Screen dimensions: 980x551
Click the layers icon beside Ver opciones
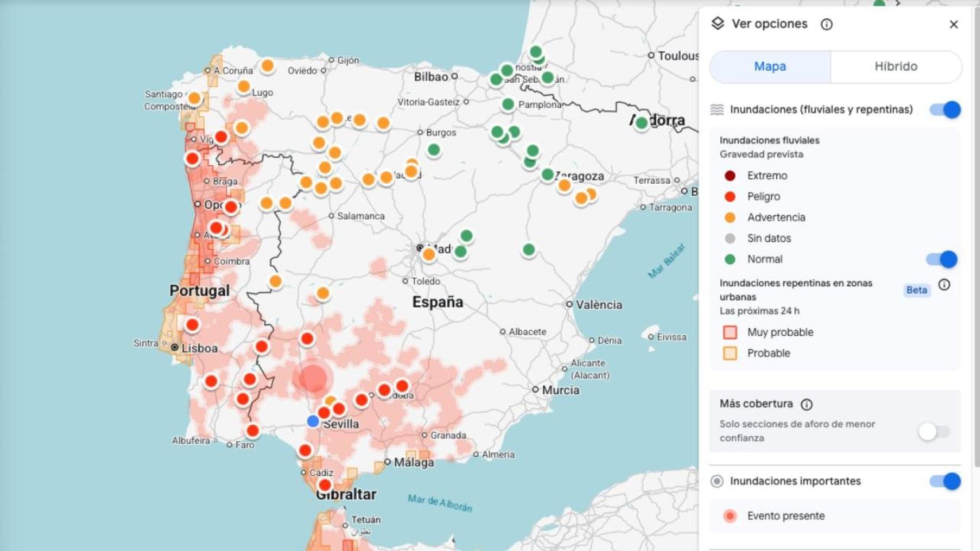click(717, 24)
